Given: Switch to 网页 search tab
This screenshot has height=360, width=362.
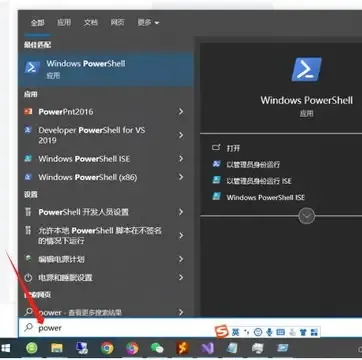Looking at the screenshot, I should tap(117, 23).
